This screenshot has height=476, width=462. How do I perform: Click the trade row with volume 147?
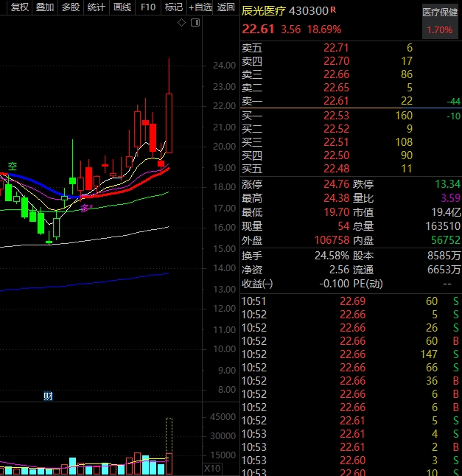point(351,354)
